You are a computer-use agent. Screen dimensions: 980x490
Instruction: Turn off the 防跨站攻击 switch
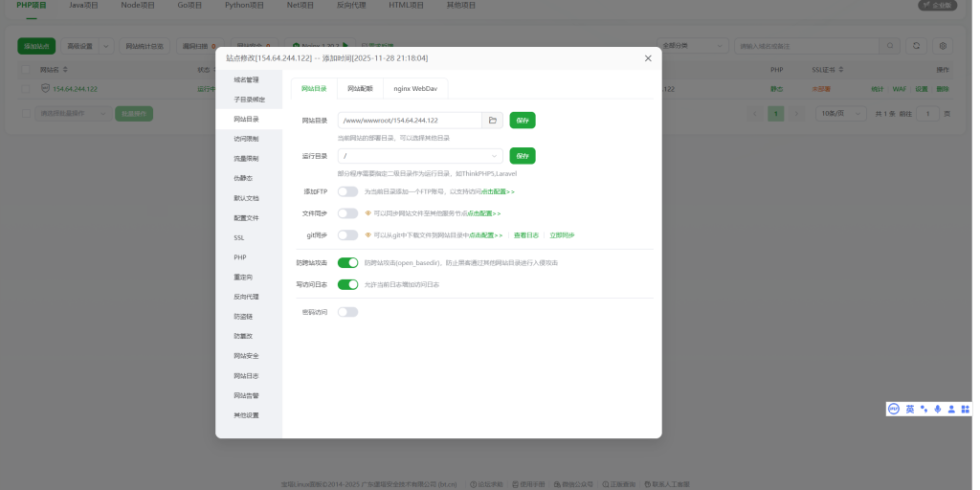coord(347,262)
